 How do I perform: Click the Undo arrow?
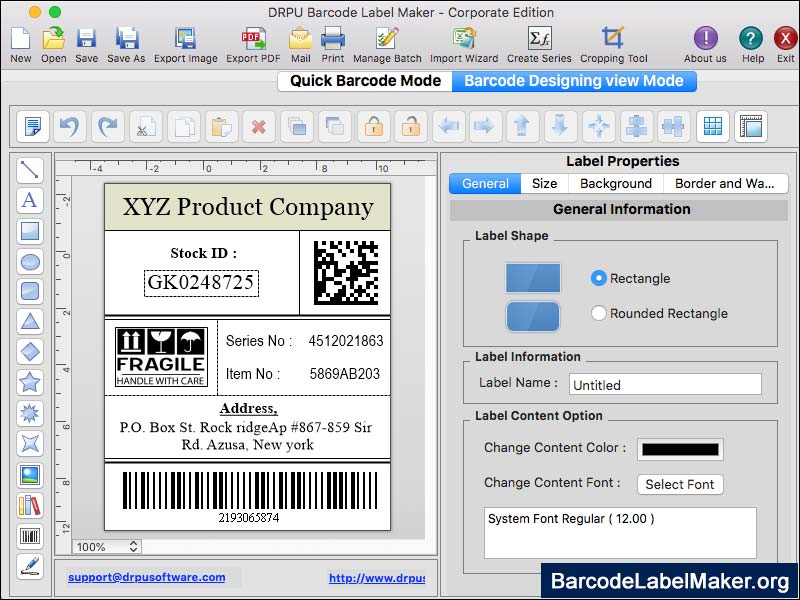[x=69, y=126]
